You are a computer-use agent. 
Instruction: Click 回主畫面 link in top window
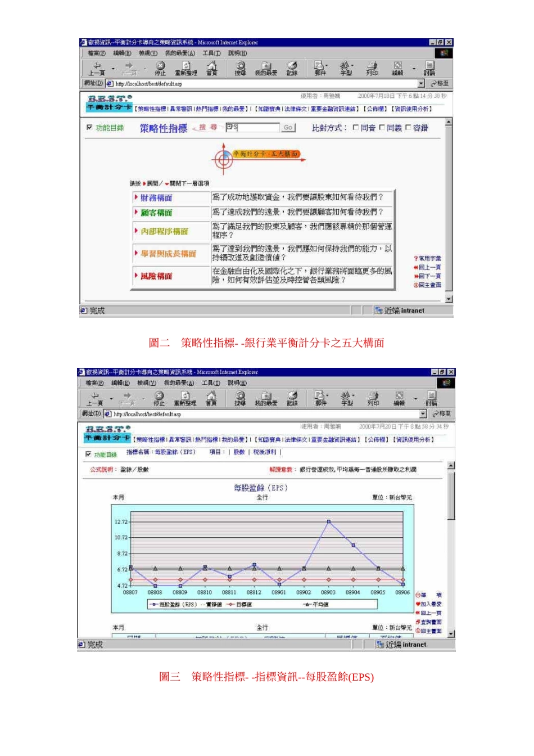(x=428, y=285)
